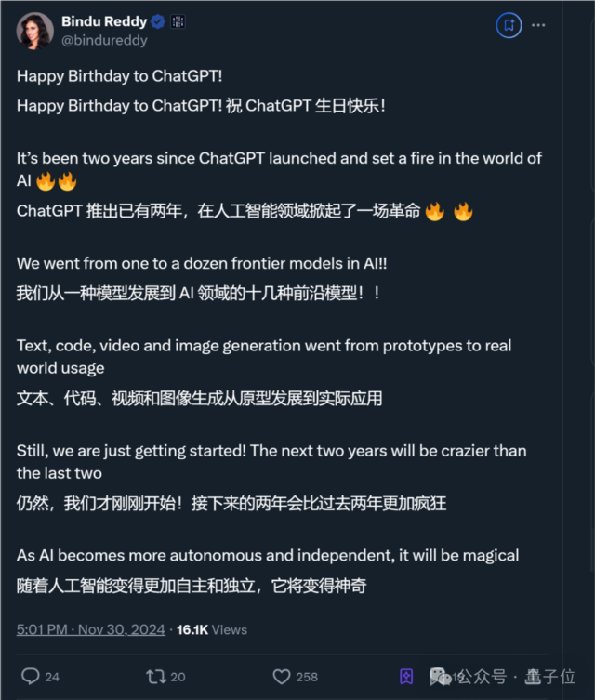Open Bindu Reddy's profile picture

pyautogui.click(x=34, y=31)
